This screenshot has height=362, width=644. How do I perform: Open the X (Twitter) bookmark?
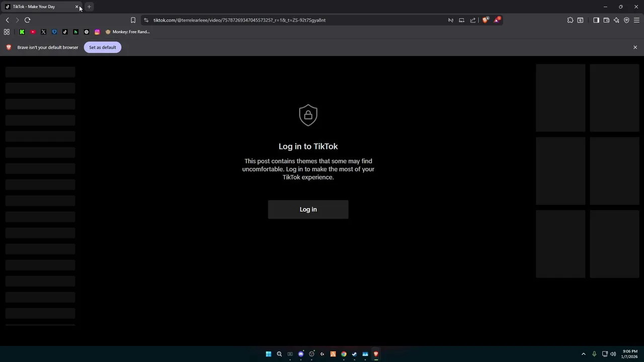[43, 32]
